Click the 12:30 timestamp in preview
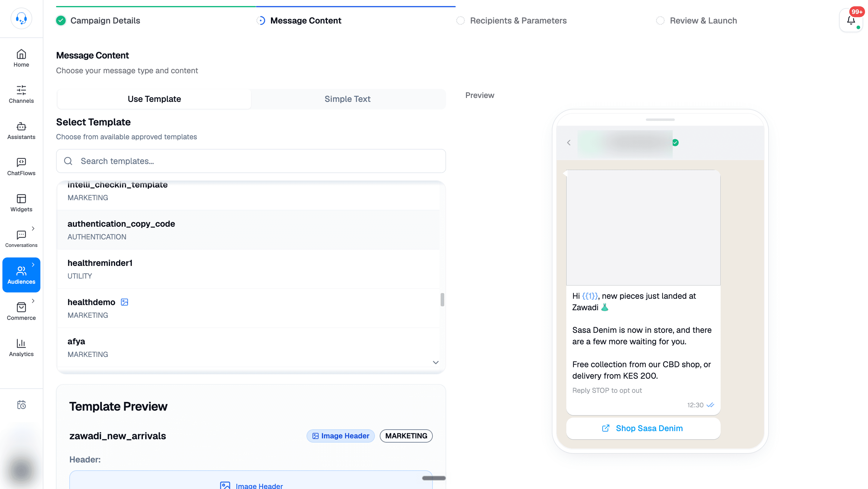This screenshot has width=868, height=489. 695,405
